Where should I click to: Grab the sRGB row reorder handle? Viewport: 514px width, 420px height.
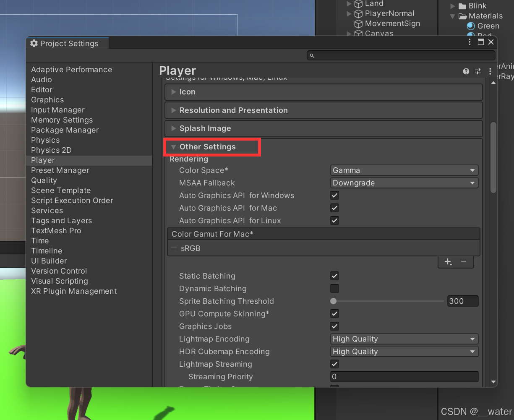174,249
